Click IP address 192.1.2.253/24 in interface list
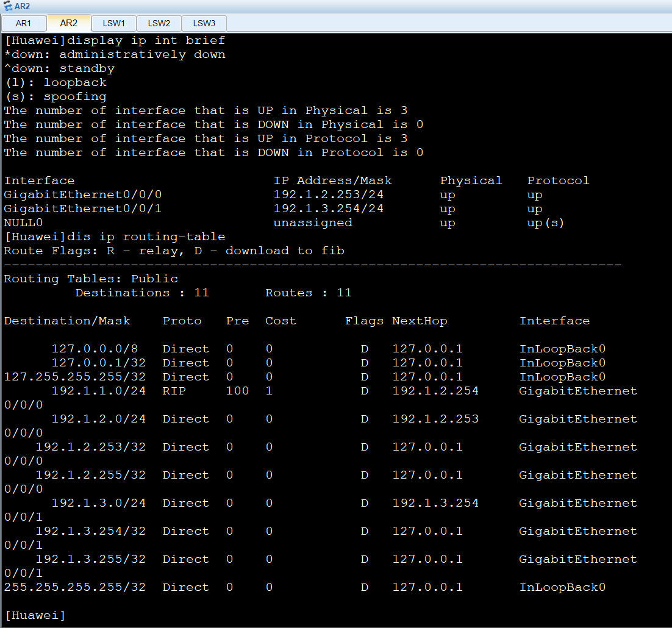Viewport: 672px width, 628px height. pyautogui.click(x=329, y=195)
